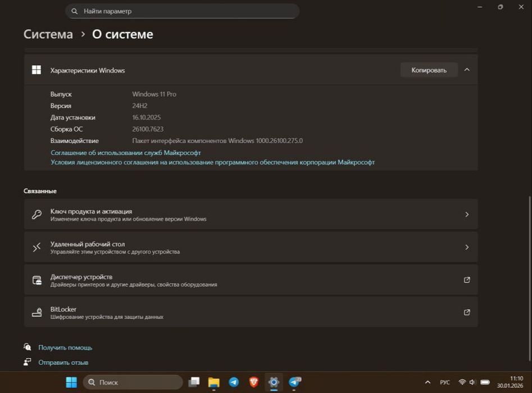Click the vertical scrollbar of the settings page

pyautogui.click(x=530, y=278)
